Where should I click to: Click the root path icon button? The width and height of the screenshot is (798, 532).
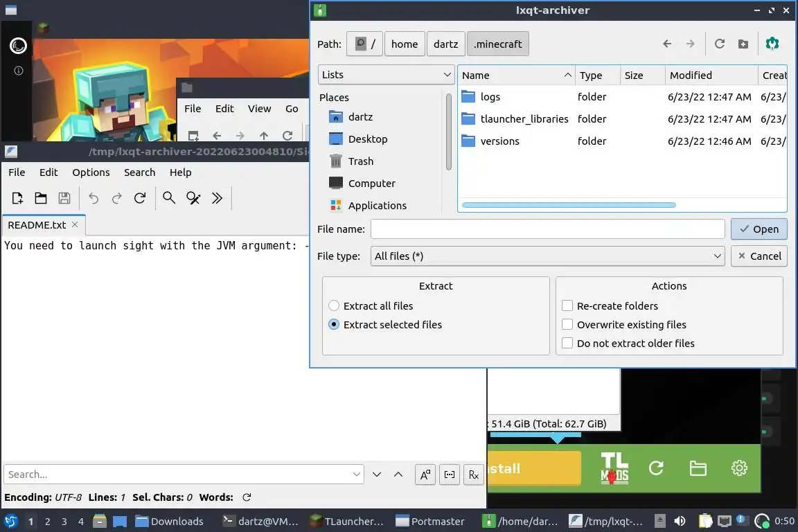pyautogui.click(x=364, y=44)
